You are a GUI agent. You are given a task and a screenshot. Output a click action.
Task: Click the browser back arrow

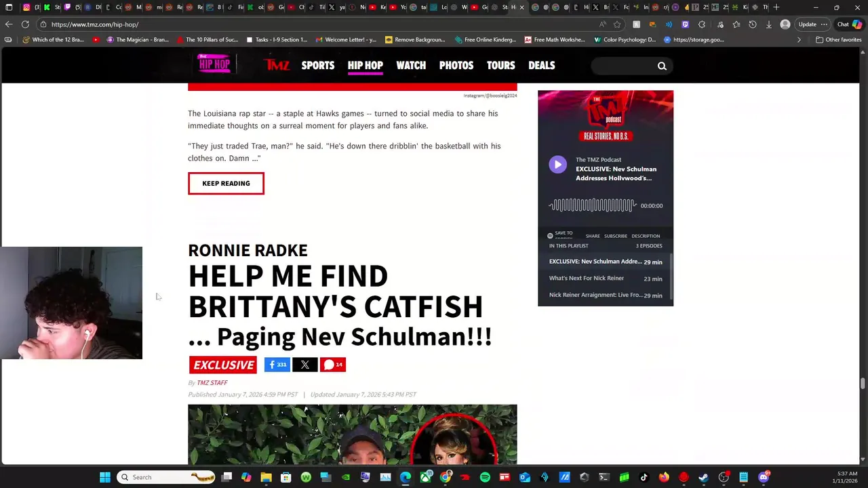(9, 24)
